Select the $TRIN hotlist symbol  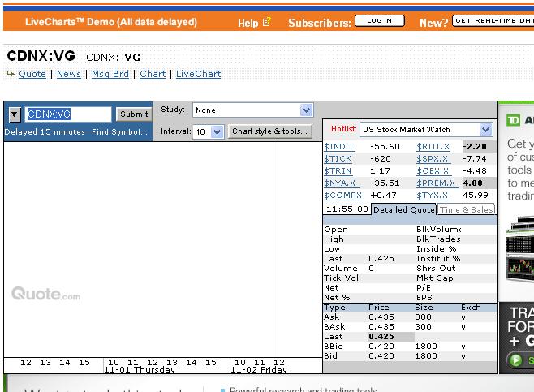coord(338,171)
